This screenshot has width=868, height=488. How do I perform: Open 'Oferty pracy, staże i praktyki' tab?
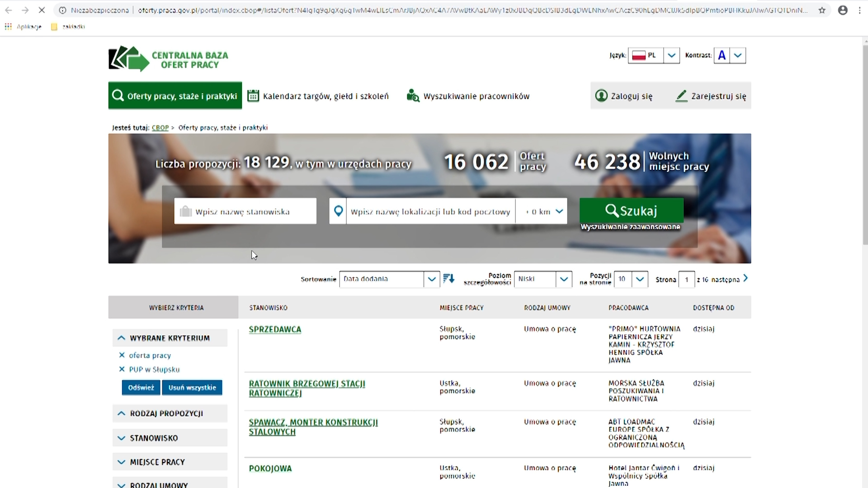[x=175, y=95]
